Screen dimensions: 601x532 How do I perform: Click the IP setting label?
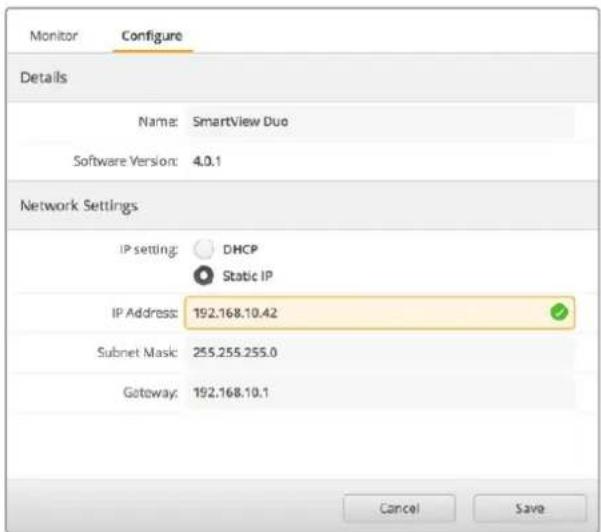pos(149,250)
